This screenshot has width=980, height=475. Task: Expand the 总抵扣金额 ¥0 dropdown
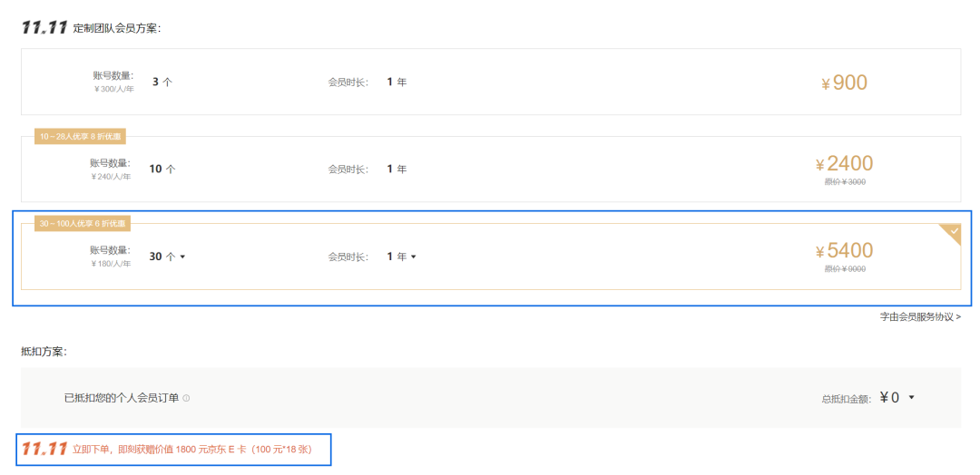click(911, 397)
